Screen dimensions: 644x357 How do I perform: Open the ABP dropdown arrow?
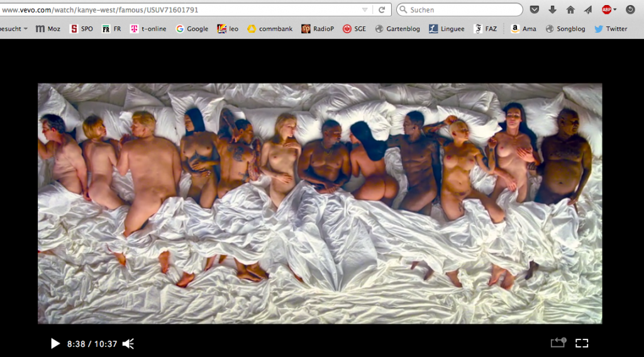click(615, 10)
